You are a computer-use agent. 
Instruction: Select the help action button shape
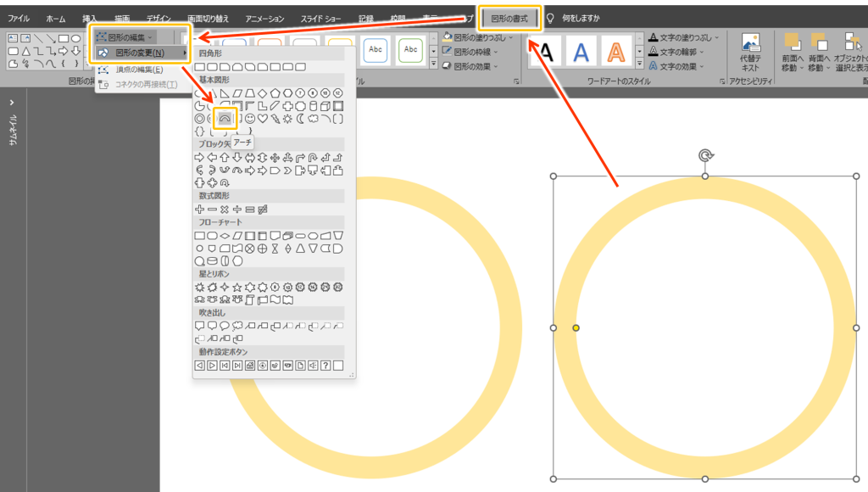tap(325, 366)
